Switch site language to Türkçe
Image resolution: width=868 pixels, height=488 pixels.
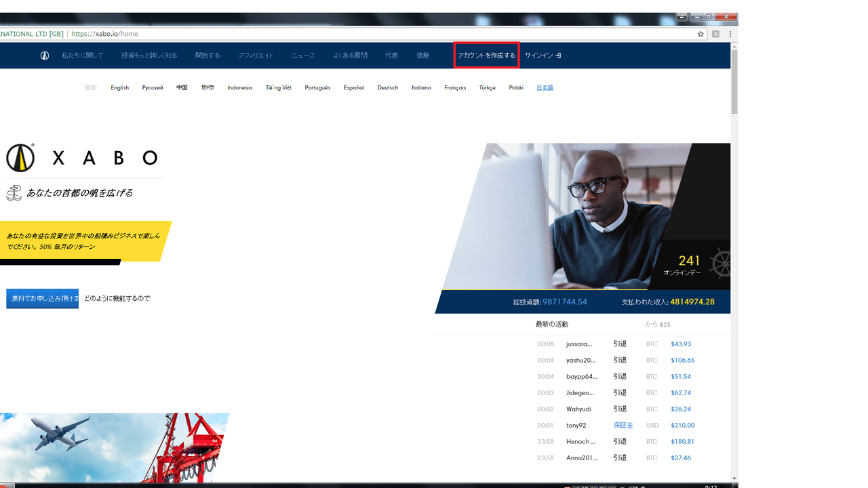coord(488,87)
